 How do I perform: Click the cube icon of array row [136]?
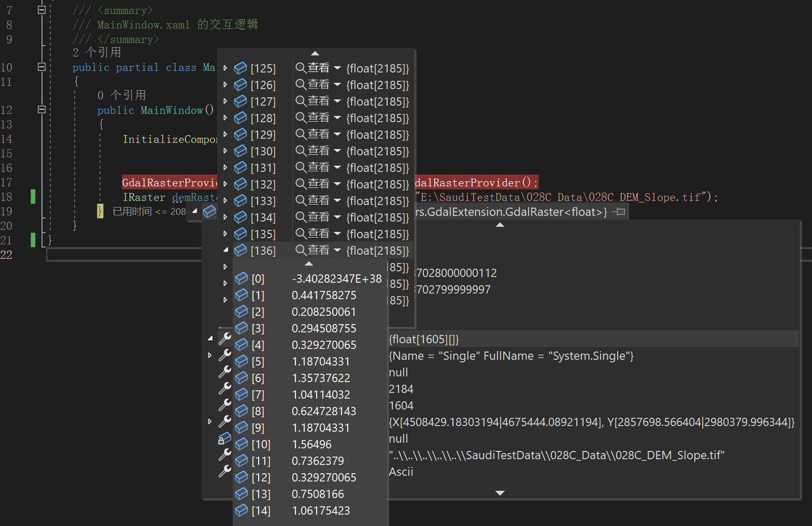point(240,251)
